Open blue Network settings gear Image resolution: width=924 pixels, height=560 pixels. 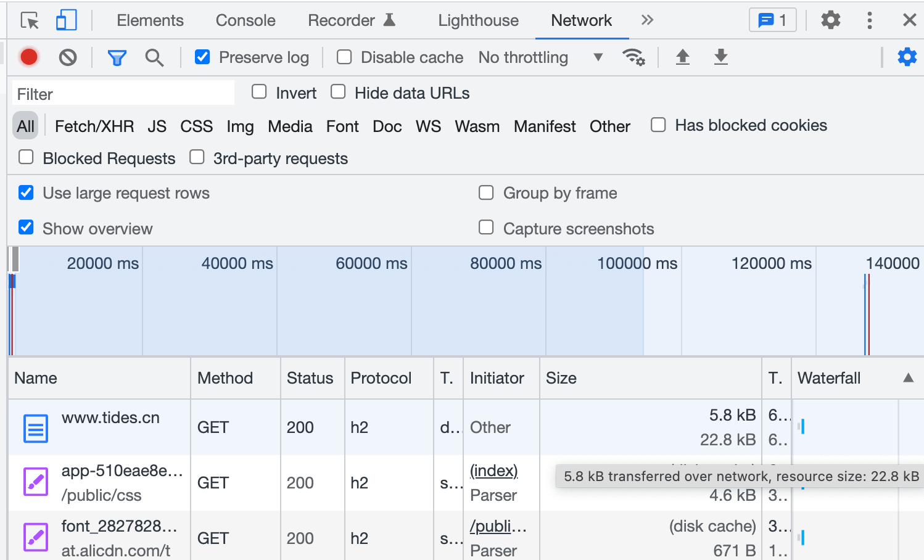tap(907, 57)
